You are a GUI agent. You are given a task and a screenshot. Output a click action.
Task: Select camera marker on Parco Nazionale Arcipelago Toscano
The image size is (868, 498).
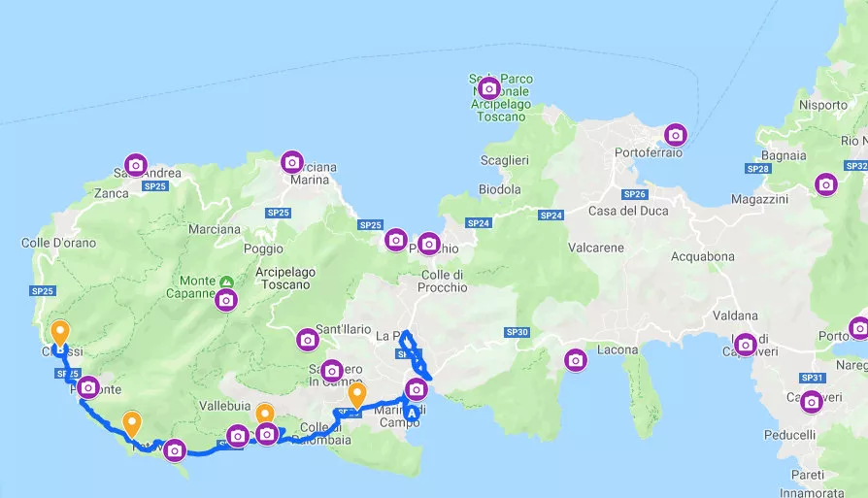coord(488,88)
